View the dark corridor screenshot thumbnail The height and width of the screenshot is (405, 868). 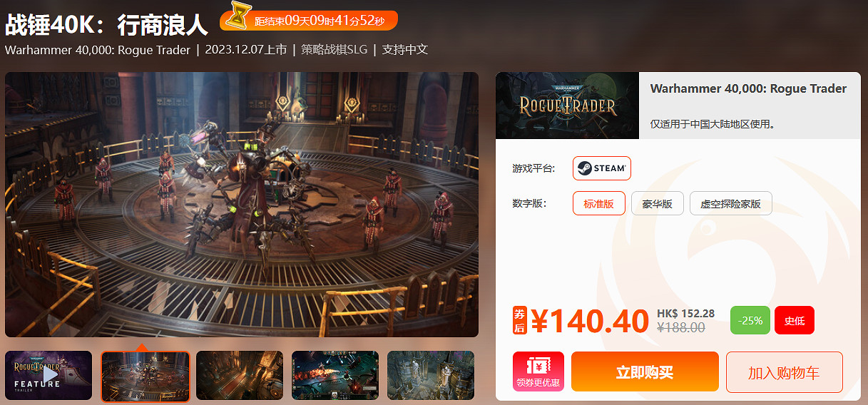coord(240,376)
